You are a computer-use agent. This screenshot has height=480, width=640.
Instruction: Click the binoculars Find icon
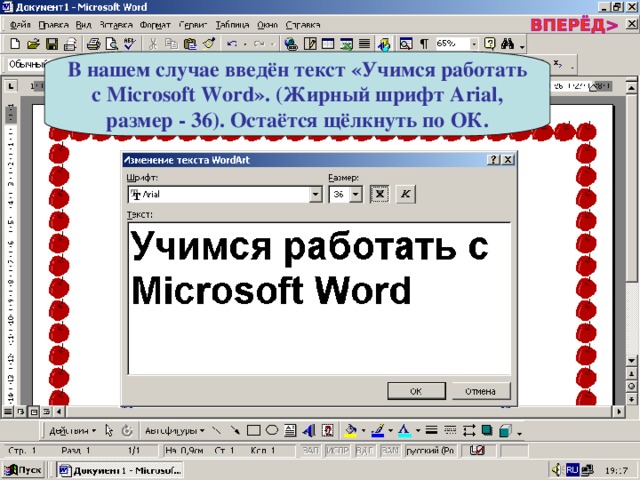(507, 44)
